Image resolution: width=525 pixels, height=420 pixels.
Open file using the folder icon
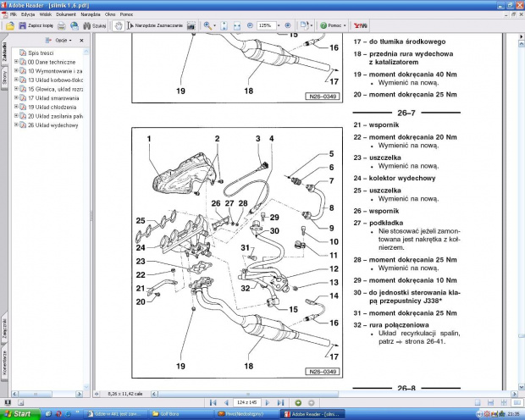[x=10, y=25]
